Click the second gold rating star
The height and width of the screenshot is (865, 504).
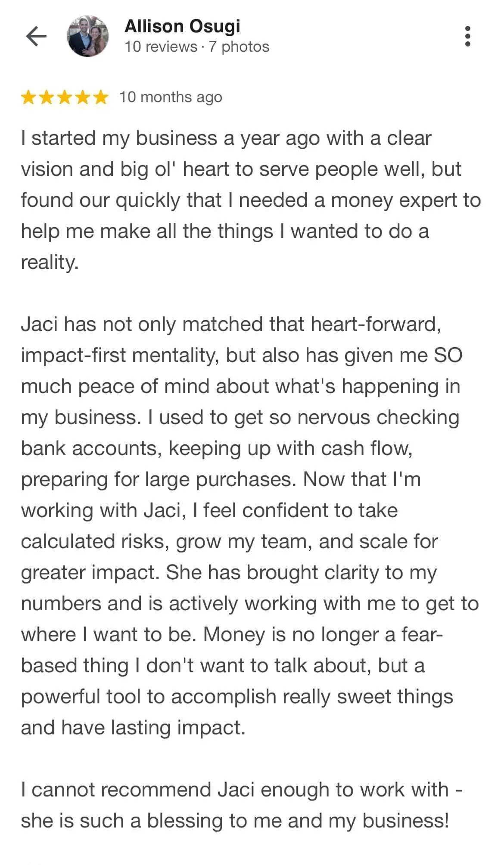[x=47, y=97]
